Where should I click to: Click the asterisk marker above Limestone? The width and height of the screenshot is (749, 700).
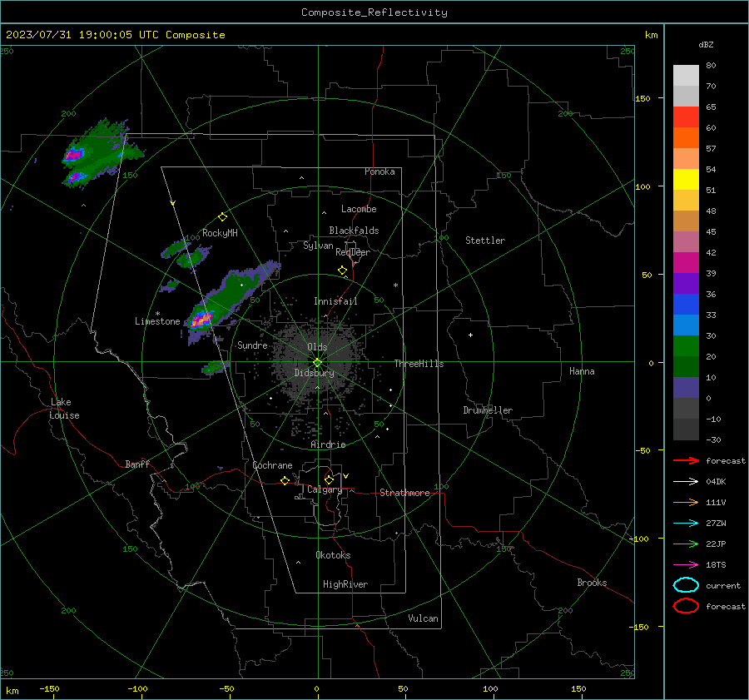157,314
